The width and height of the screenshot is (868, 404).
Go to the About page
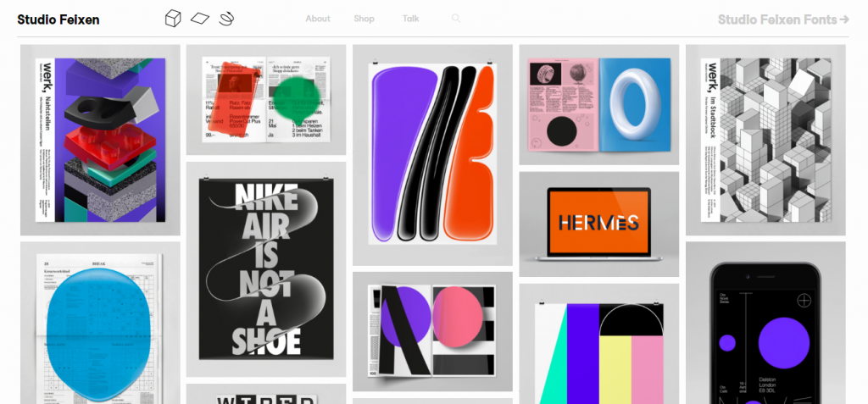318,19
